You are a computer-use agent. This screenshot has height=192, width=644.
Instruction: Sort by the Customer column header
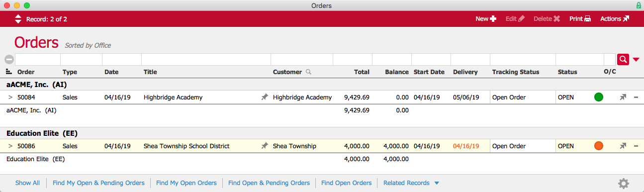287,72
